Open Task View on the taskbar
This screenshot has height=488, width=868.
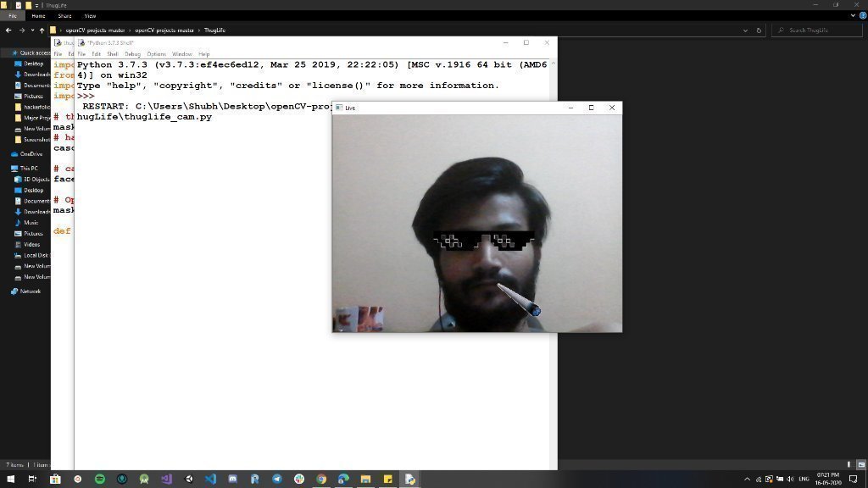[31, 480]
